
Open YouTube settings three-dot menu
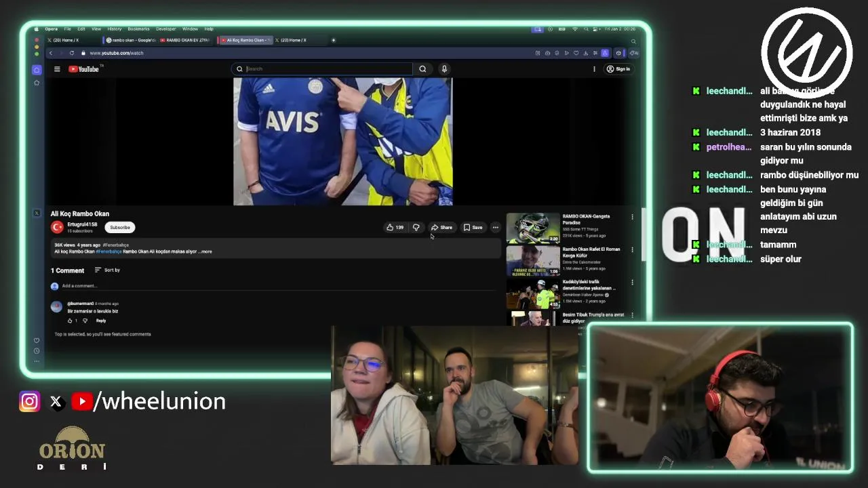click(x=594, y=69)
